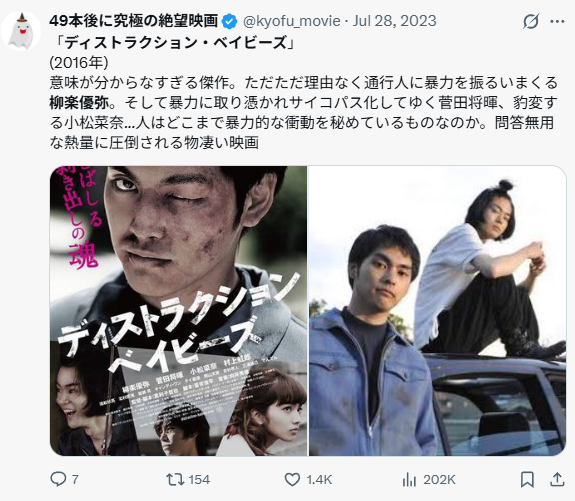View post analytics bar chart icon

tap(409, 479)
